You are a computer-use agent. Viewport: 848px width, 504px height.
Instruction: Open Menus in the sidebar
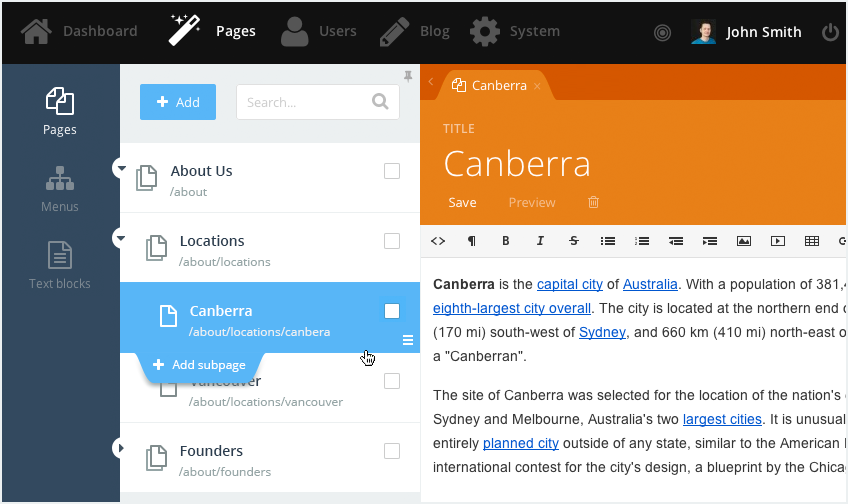tap(60, 190)
